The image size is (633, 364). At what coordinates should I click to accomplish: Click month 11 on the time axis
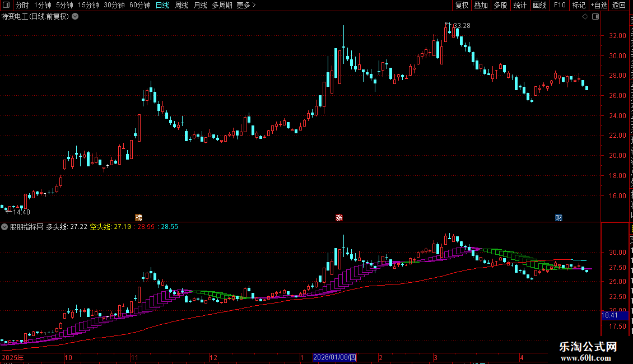click(x=135, y=357)
